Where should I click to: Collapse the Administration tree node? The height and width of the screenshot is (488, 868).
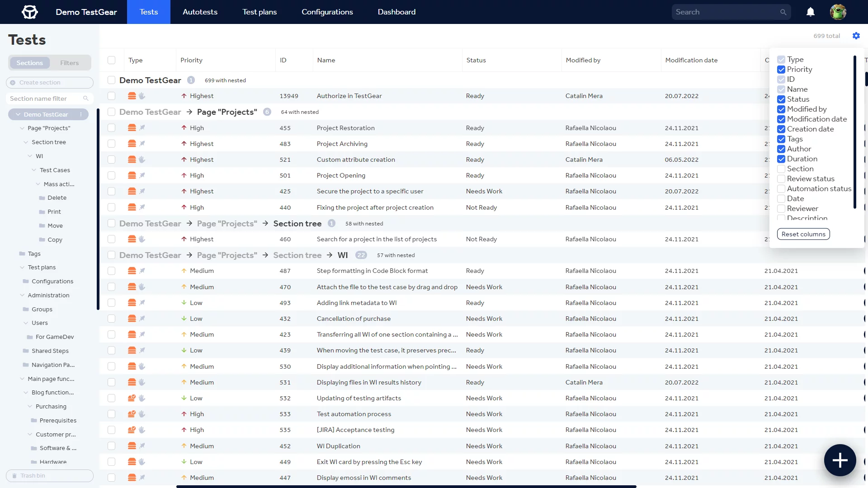pos(22,296)
